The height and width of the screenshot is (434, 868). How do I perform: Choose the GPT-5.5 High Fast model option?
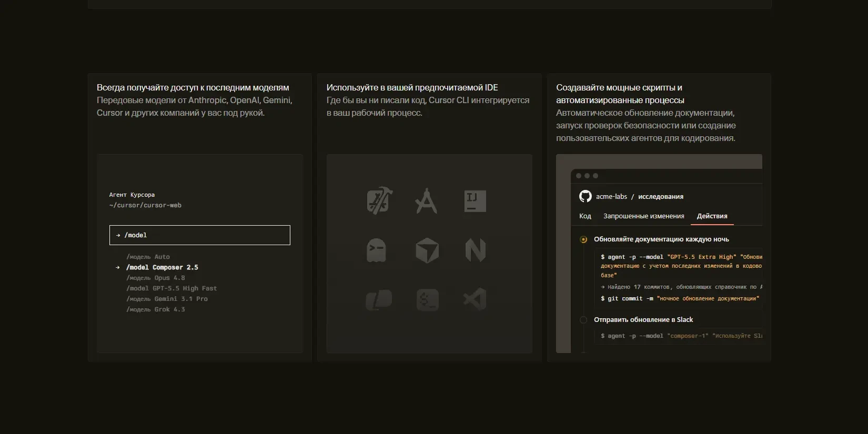tap(171, 288)
